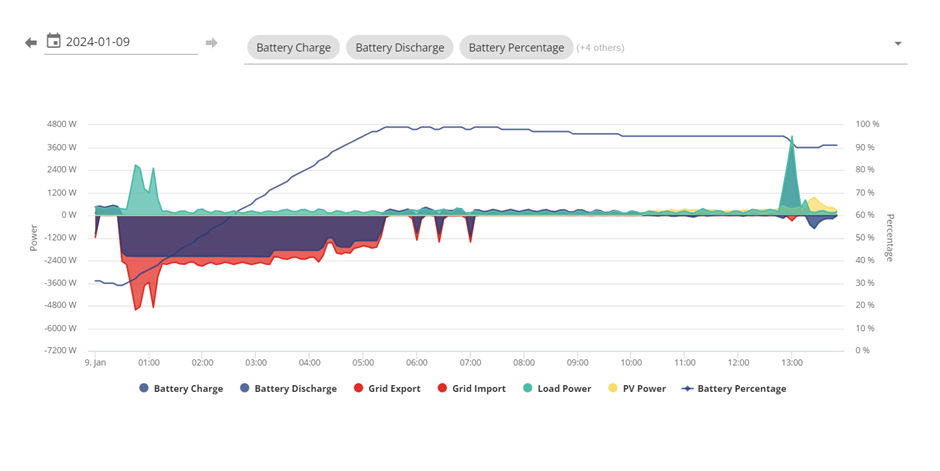Toggle Grid Import series in legend
The width and height of the screenshot is (940, 471).
[x=472, y=388]
